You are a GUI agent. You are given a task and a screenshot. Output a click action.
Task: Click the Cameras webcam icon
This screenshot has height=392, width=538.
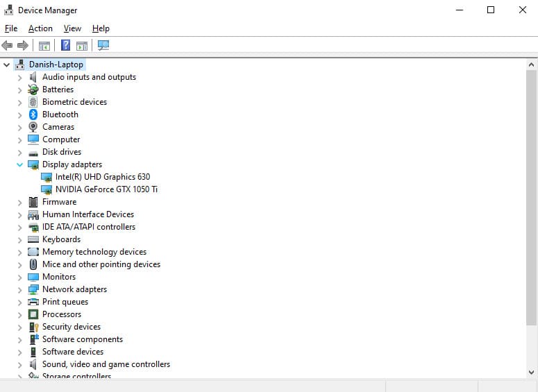[33, 127]
